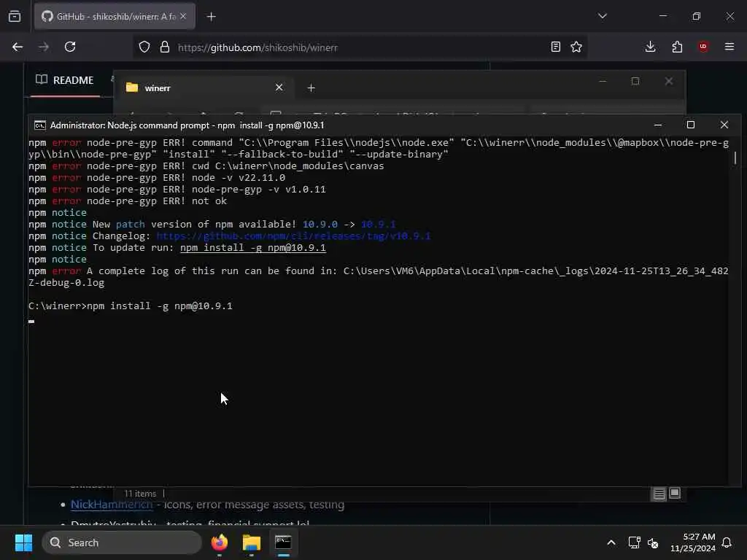The height and width of the screenshot is (560, 747).
Task: Add new File Explorer tab
Action: click(311, 88)
